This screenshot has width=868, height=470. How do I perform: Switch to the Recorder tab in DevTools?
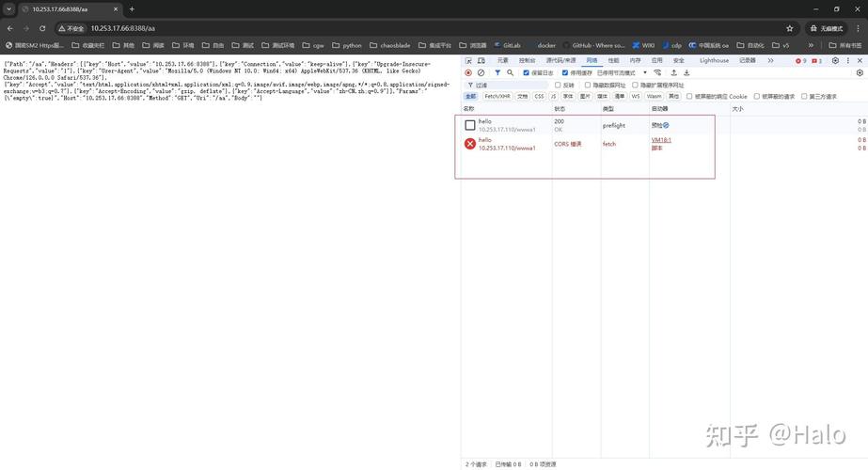pyautogui.click(x=748, y=60)
